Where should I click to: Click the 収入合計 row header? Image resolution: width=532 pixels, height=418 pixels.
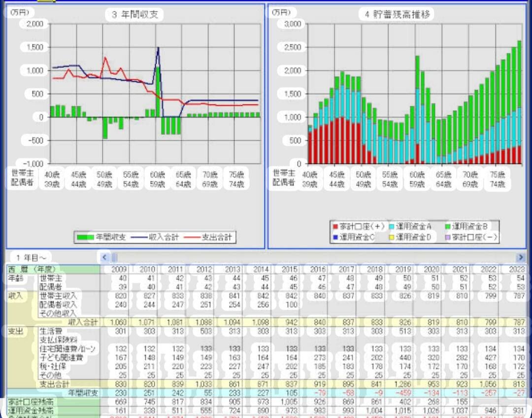83,322
